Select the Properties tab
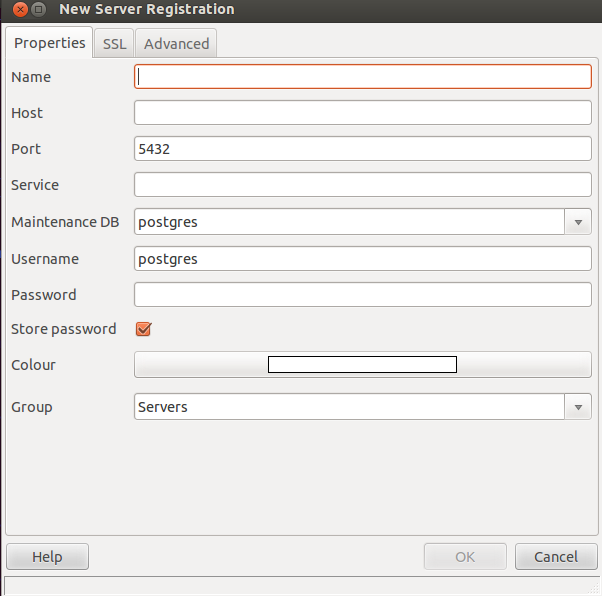This screenshot has width=602, height=596. [50, 43]
